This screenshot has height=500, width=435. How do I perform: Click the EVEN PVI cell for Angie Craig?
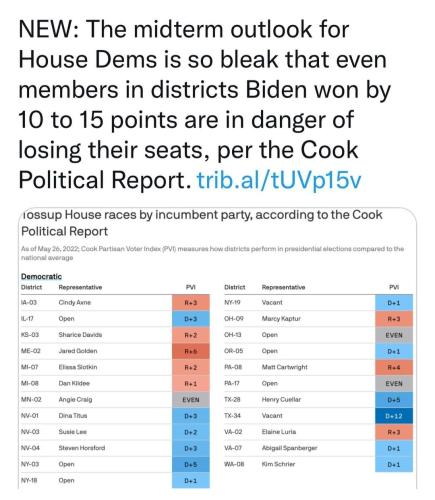pos(191,400)
